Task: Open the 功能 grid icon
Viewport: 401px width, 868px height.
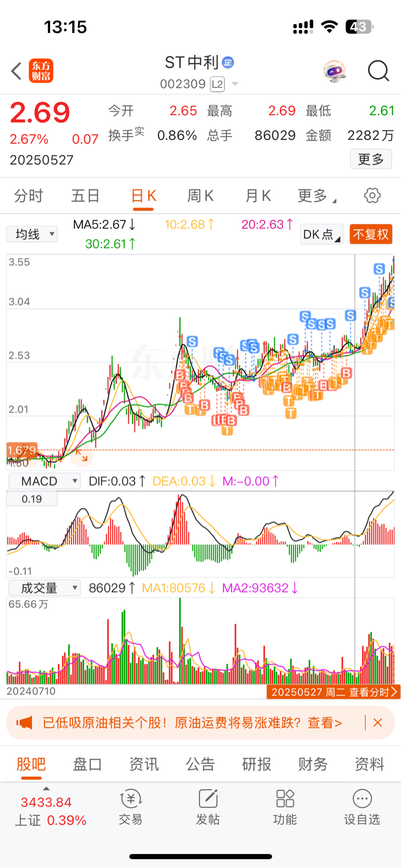Action: pyautogui.click(x=285, y=799)
